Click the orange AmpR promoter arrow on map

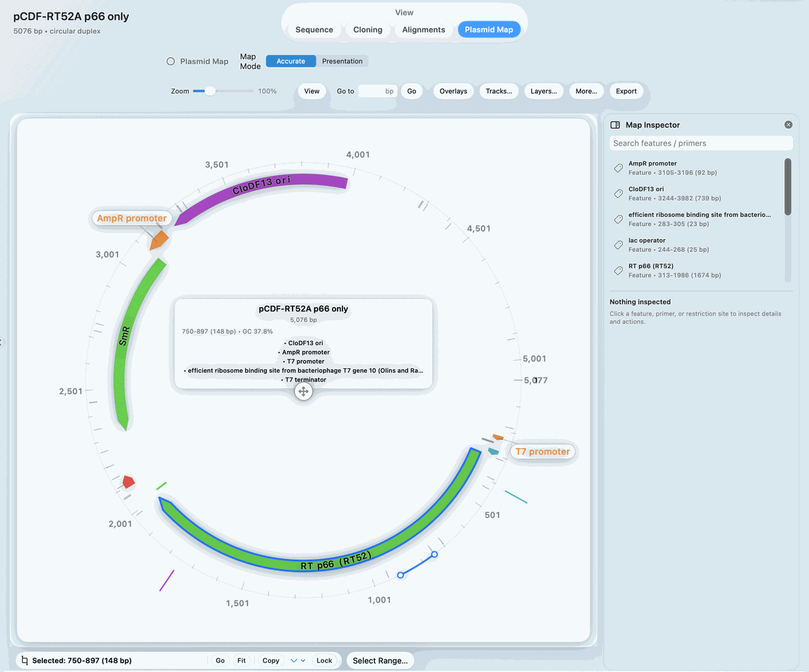(159, 240)
